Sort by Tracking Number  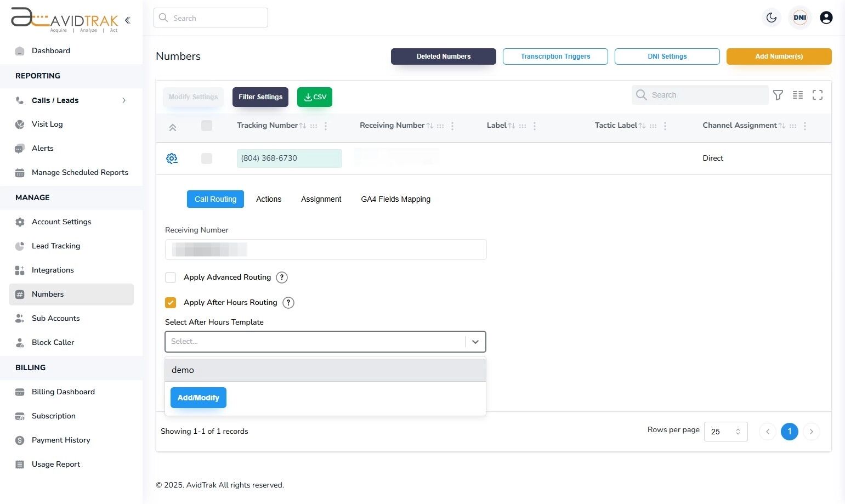pos(303,126)
